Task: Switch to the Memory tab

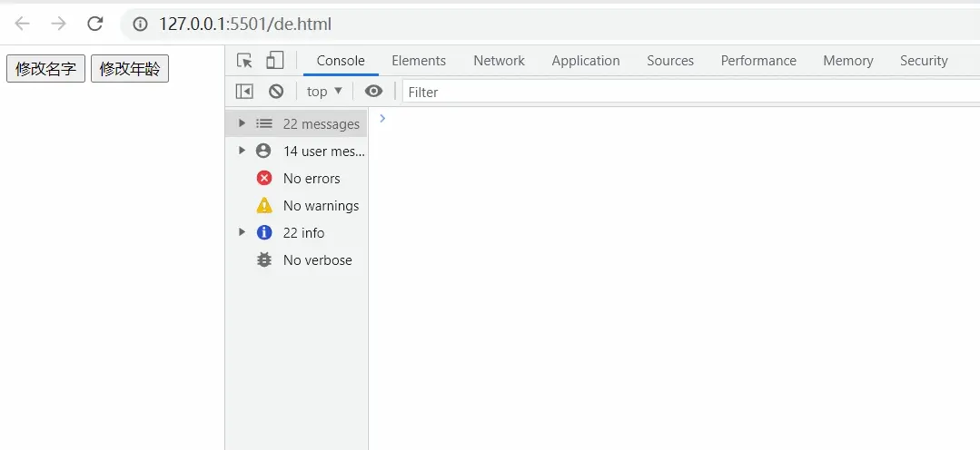Action: click(848, 61)
